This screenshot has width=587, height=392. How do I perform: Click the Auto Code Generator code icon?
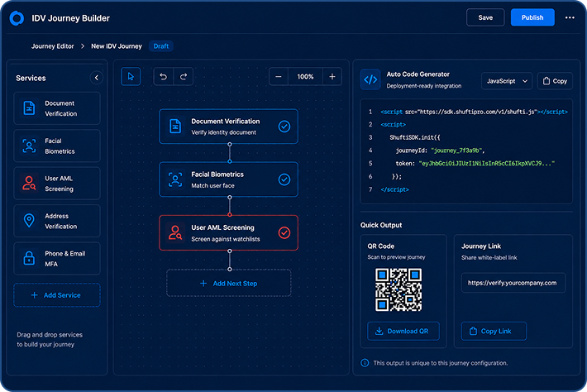(370, 79)
